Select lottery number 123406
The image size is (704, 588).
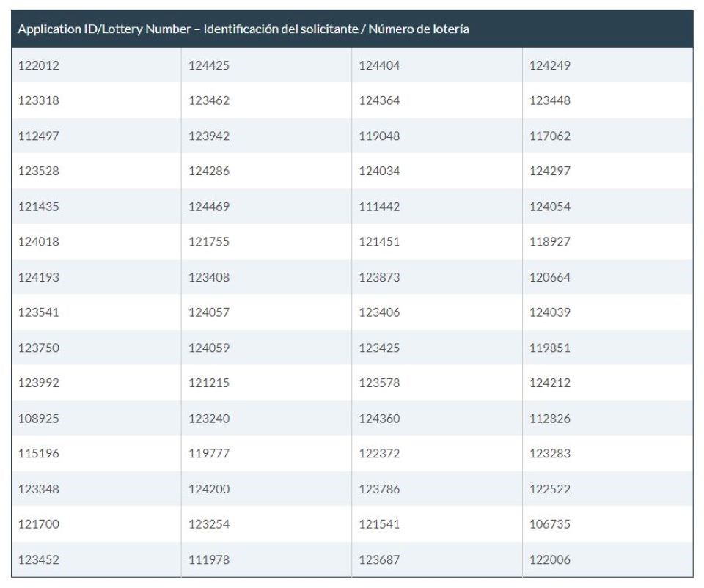(379, 312)
